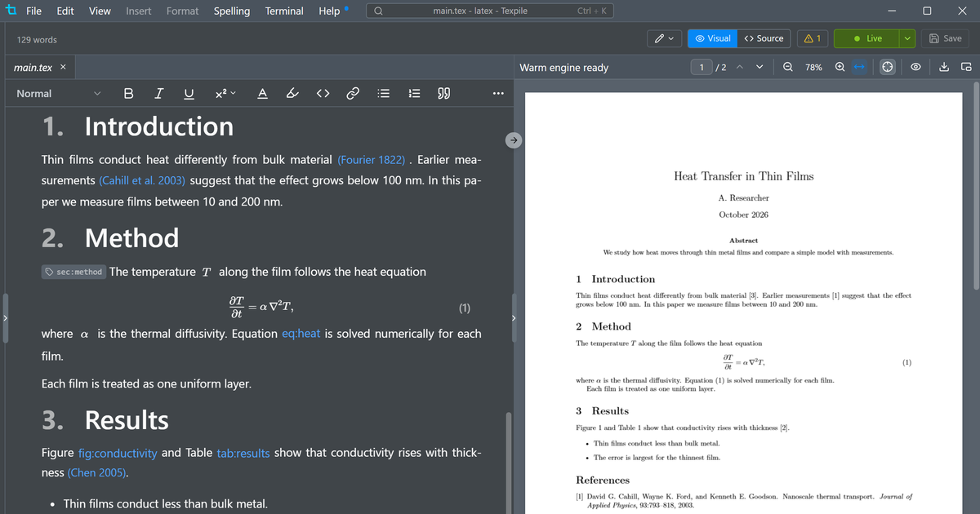Image resolution: width=980 pixels, height=514 pixels.
Task: Insert a block quote
Action: pos(444,94)
